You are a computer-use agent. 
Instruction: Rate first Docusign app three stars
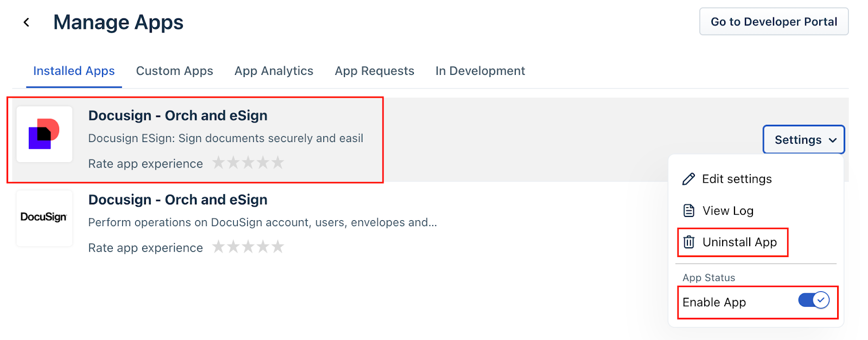pos(248,163)
